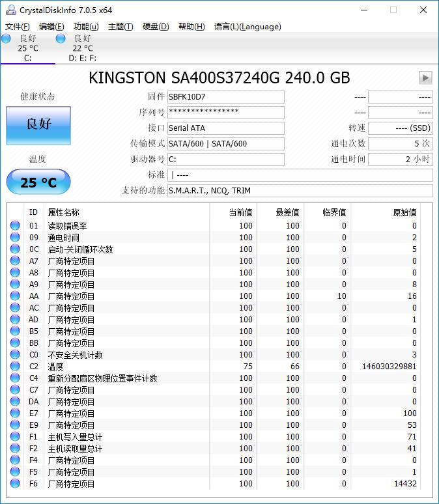Image resolution: width=439 pixels, height=504 pixels.
Task: Click status orb for C0 不安全关机计数
Action: (x=15, y=354)
